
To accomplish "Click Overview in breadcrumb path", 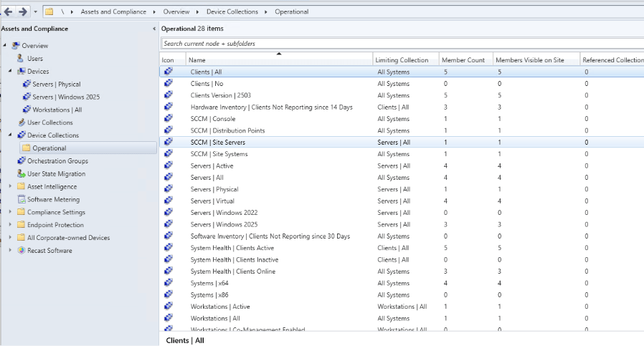I will point(176,11).
